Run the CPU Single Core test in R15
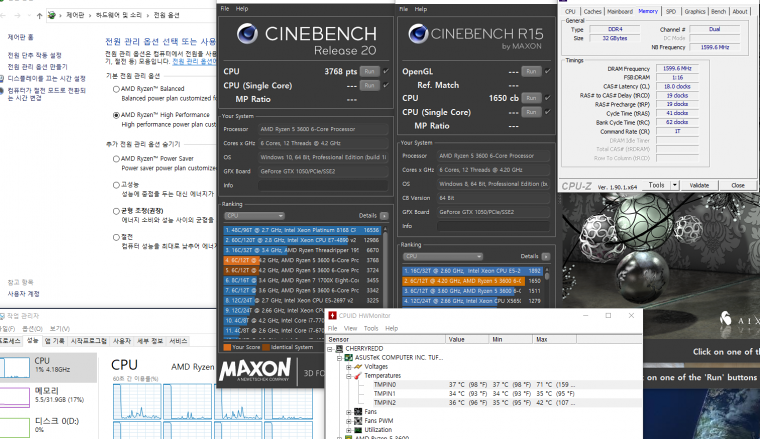The height and width of the screenshot is (439, 760). [x=531, y=112]
